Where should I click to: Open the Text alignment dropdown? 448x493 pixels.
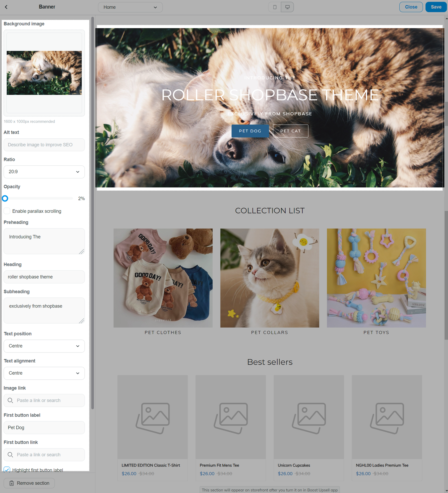44,373
